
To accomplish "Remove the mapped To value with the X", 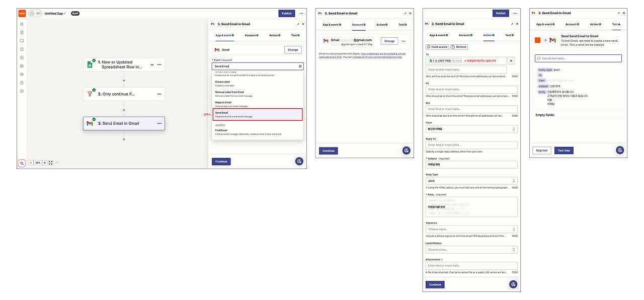I will coord(511,60).
